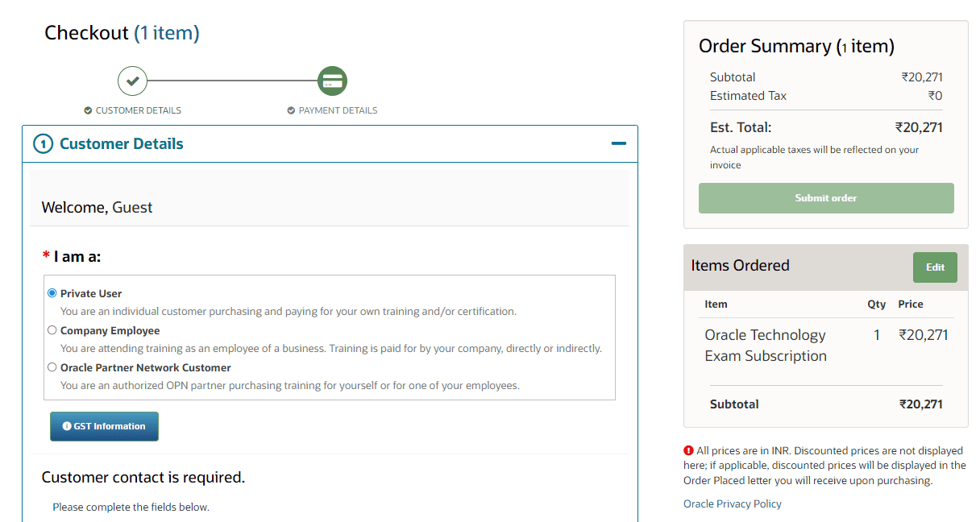Click the CUSTOMER DETAILS step label

click(138, 110)
